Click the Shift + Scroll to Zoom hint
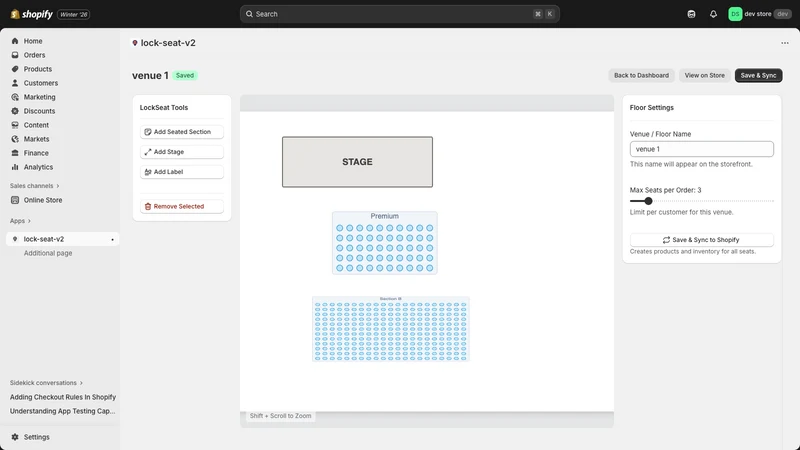Viewport: 800px width, 450px height. click(280, 416)
